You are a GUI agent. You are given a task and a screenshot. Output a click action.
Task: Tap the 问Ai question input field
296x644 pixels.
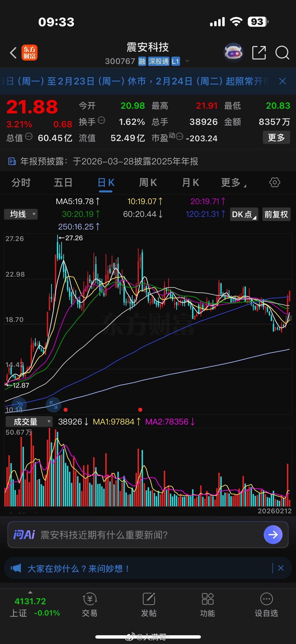(x=148, y=535)
